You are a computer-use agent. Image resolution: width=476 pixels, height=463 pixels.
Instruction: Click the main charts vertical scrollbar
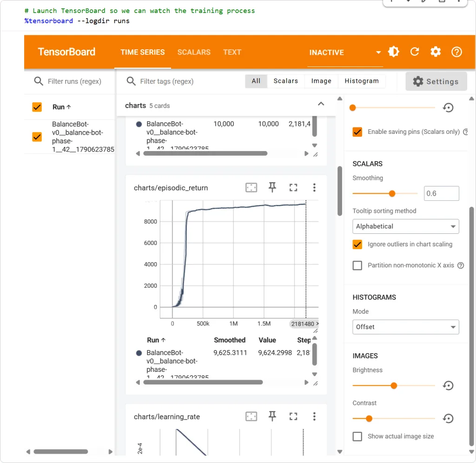[x=340, y=191]
